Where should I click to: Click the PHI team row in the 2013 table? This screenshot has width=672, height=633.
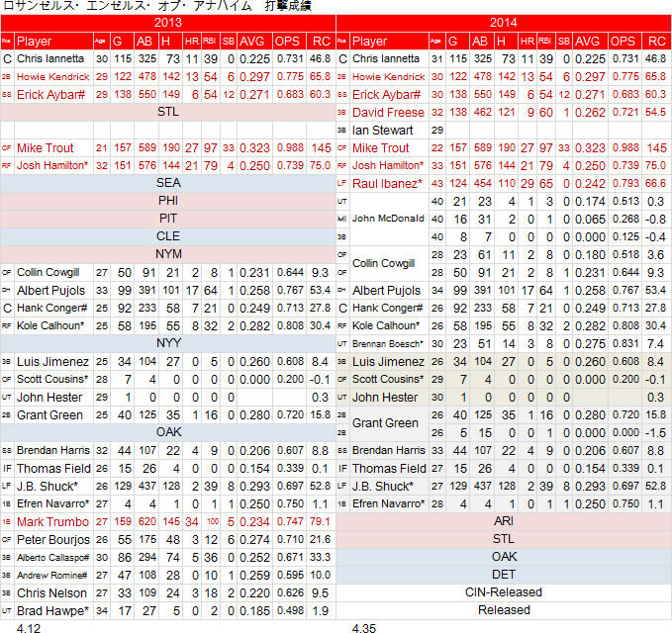click(168, 201)
